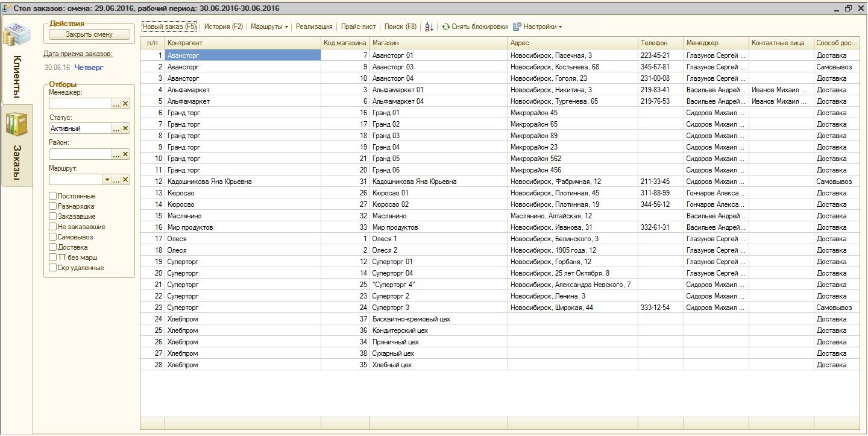This screenshot has height=436, width=868.
Task: Open Маршрут selection with ellipsis button
Action: tap(116, 180)
